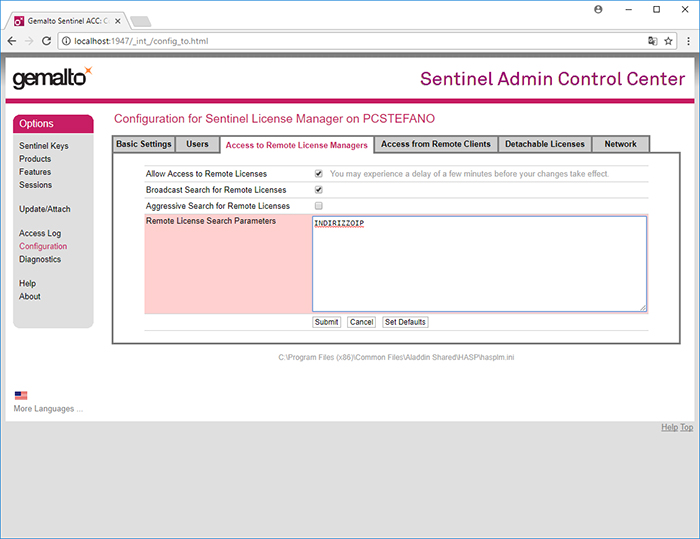Image resolution: width=700 pixels, height=539 pixels.
Task: Click the Configuration for Sentinel License Manager heading
Action: click(x=274, y=119)
